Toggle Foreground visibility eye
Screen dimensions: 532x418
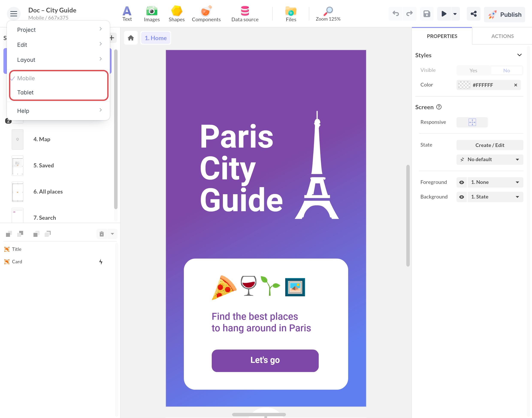pos(461,182)
